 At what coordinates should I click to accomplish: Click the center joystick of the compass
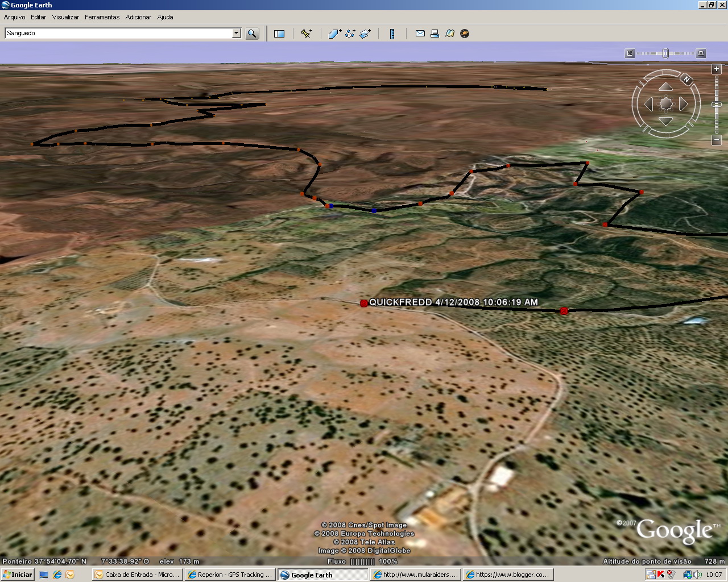[666, 104]
